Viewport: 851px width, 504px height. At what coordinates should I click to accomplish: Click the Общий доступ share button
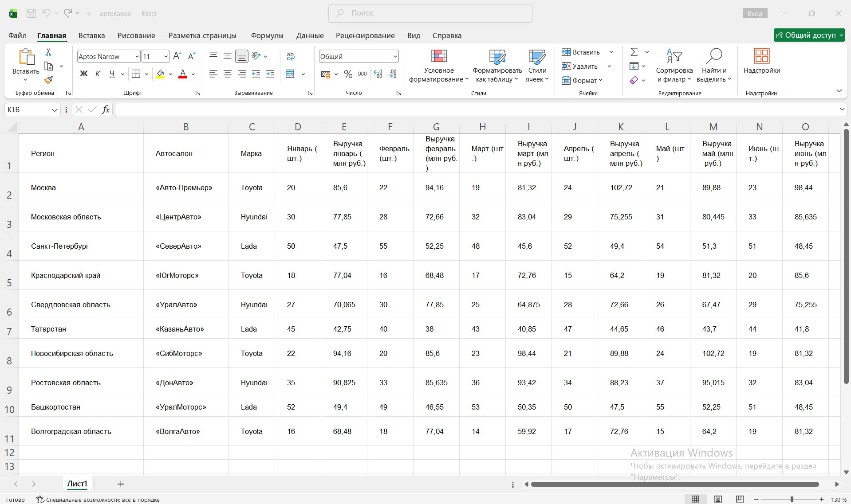click(809, 35)
